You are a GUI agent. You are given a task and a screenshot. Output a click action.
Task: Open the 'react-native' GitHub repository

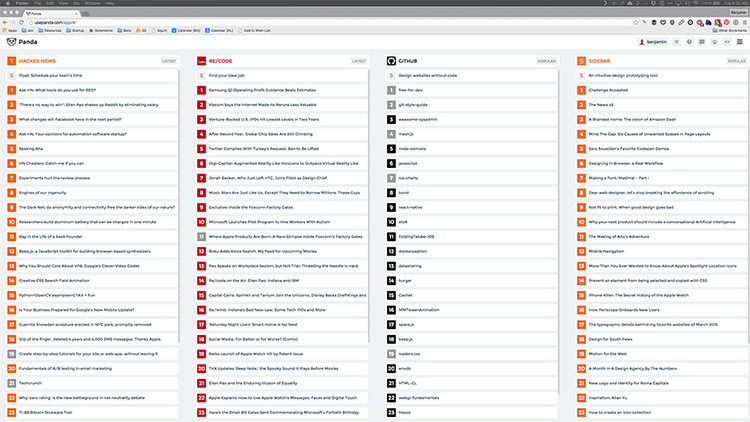coord(410,207)
